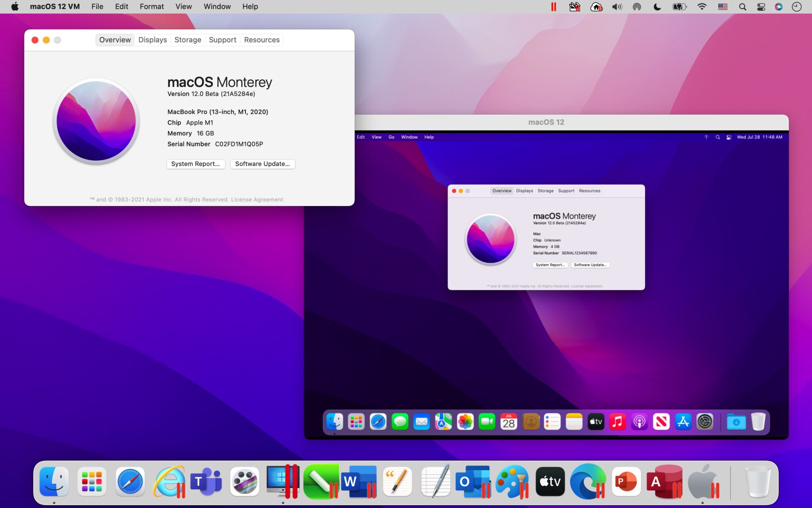Viewport: 812px width, 508px height.
Task: Click Software Update in About This Mac
Action: coord(262,164)
